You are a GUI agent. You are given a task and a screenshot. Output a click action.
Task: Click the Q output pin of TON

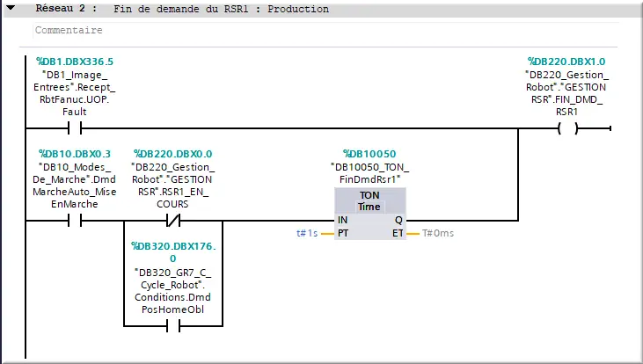[x=398, y=220]
